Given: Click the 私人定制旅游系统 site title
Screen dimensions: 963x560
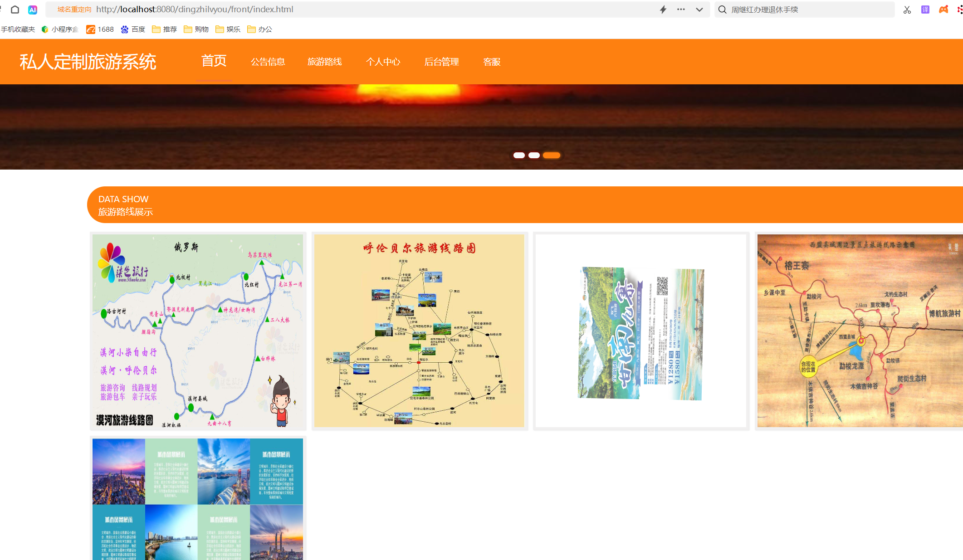Looking at the screenshot, I should click(x=88, y=62).
